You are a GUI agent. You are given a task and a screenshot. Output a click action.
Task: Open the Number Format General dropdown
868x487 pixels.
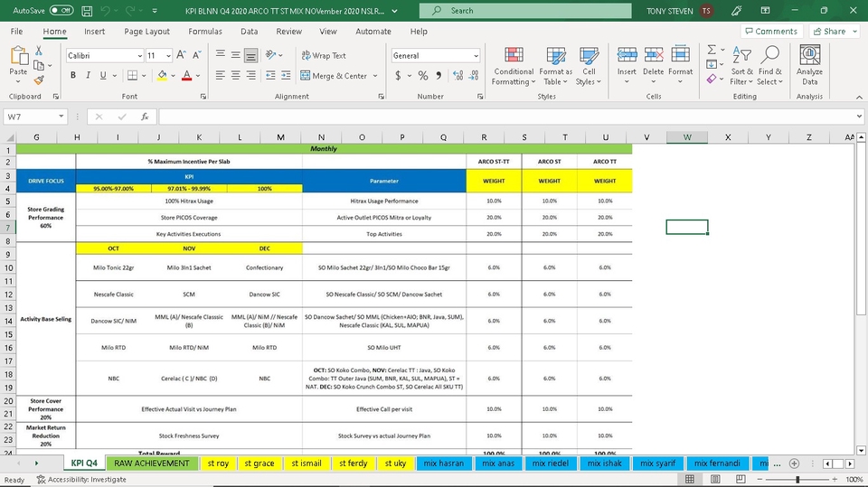point(476,56)
